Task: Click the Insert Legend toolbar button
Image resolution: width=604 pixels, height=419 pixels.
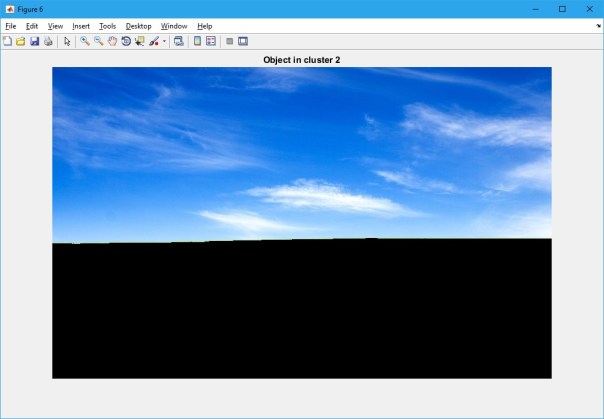Action: (x=211, y=41)
